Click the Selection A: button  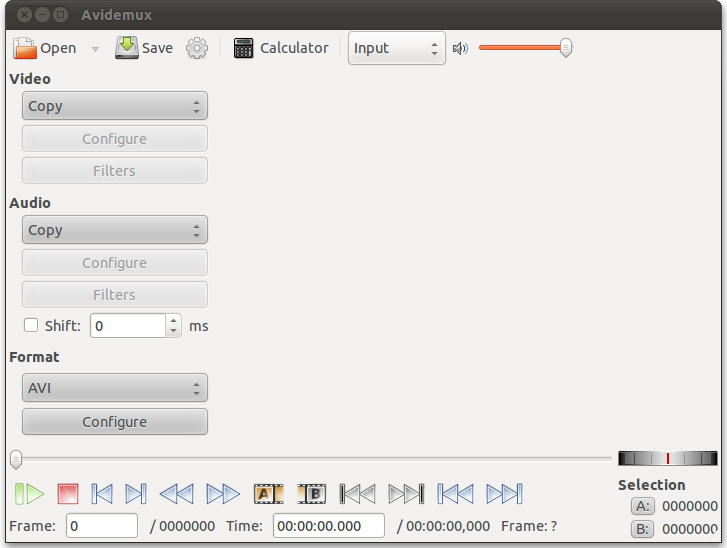click(x=643, y=506)
